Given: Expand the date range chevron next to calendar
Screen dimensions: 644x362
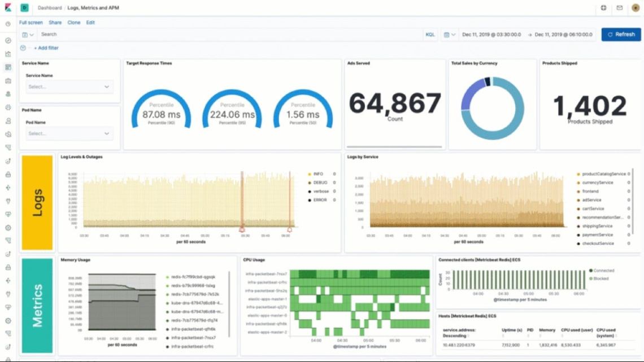Looking at the screenshot, I should pos(452,34).
